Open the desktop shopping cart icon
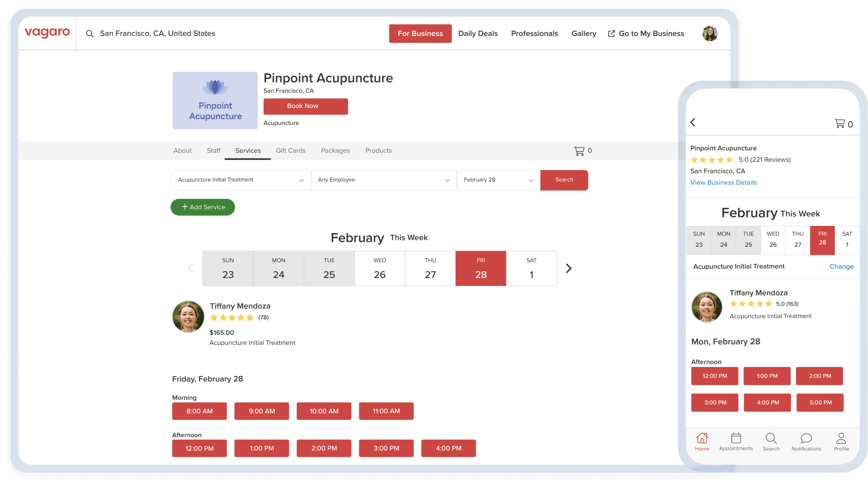The width and height of the screenshot is (868, 485). coord(579,151)
